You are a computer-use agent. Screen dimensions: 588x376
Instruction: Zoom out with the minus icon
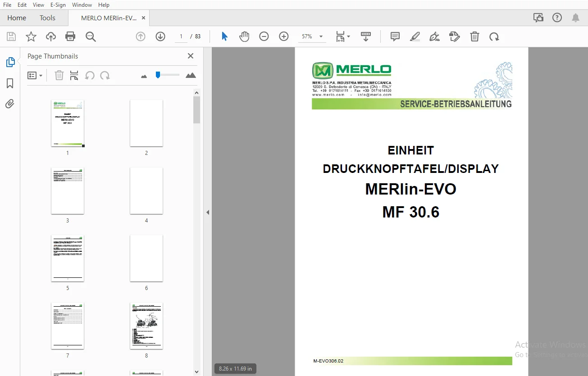264,36
